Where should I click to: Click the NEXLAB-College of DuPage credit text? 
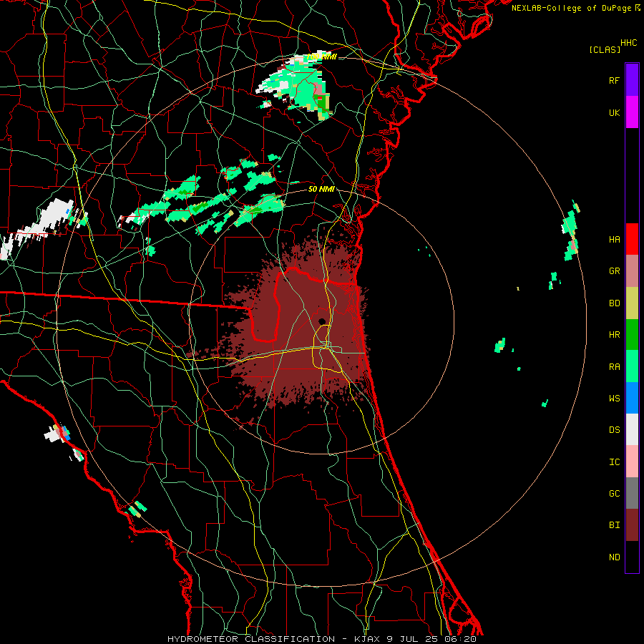coord(575,8)
